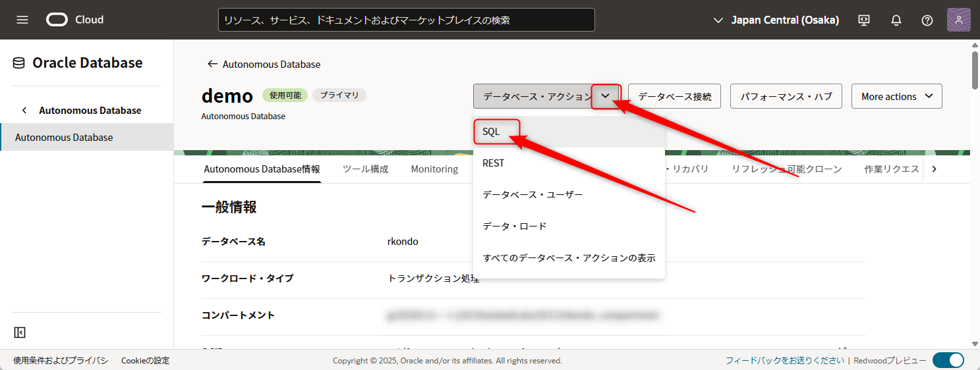980x370 pixels.
Task: Click the Autonomous Database sidebar heading
Action: tap(90, 110)
